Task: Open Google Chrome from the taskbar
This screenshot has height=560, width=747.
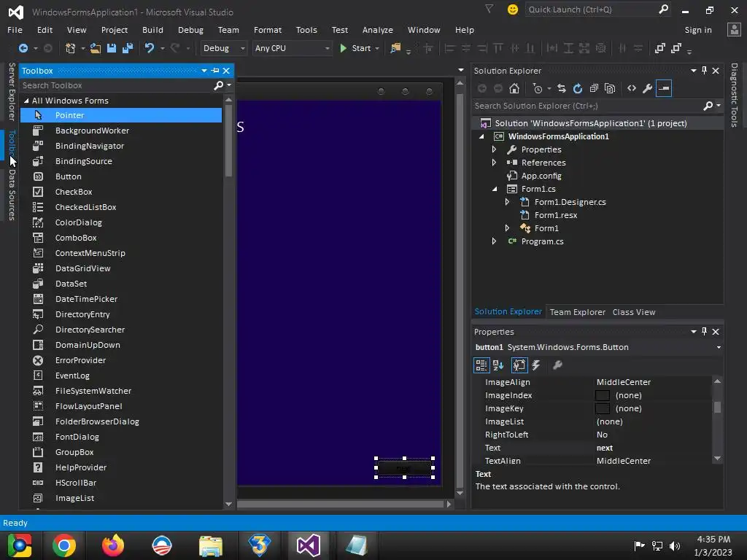Action: [x=64, y=545]
